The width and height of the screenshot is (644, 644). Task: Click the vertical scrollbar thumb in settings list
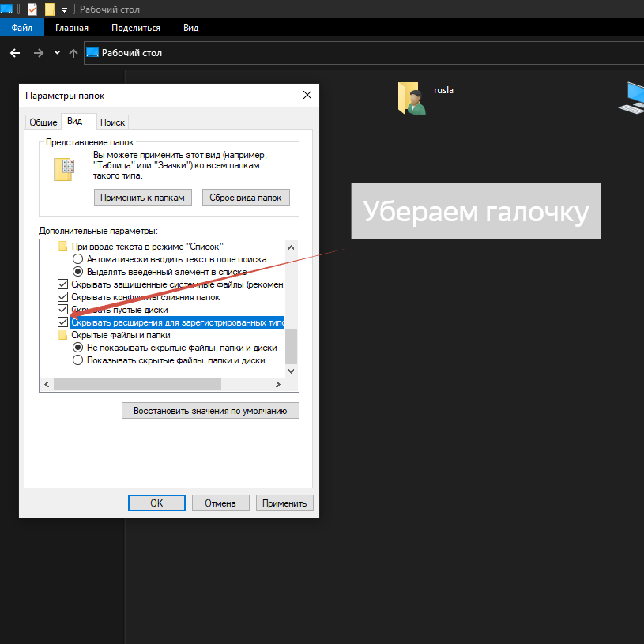[292, 346]
